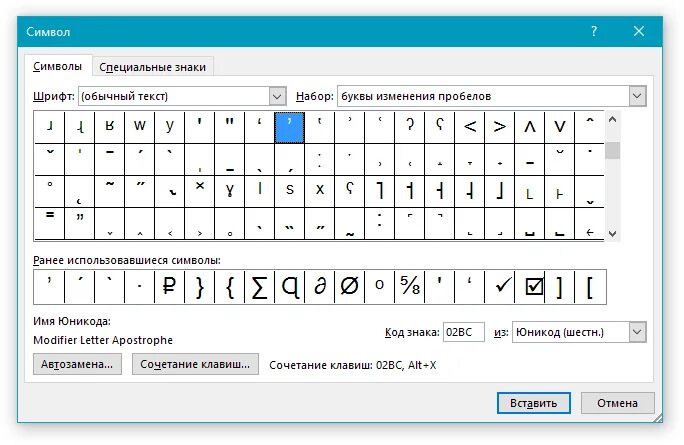Select the large right arrowhead > symbol

pos(500,127)
